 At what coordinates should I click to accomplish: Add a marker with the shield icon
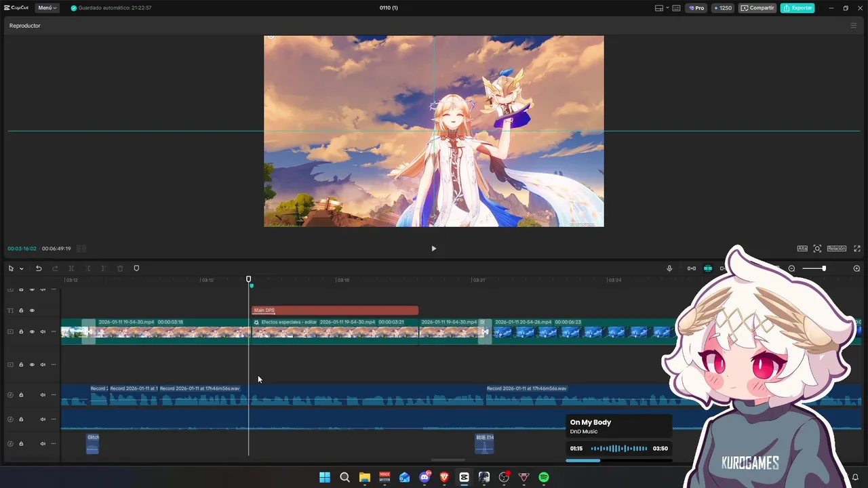point(136,268)
